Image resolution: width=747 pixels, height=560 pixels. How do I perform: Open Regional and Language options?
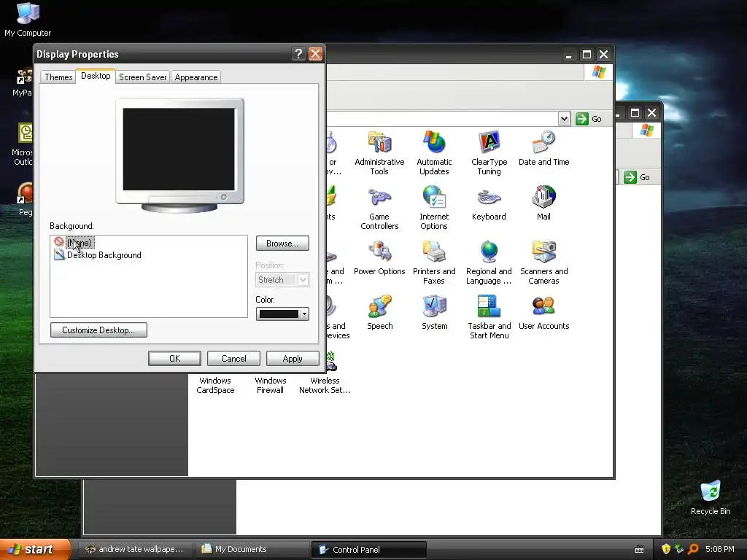point(489,262)
